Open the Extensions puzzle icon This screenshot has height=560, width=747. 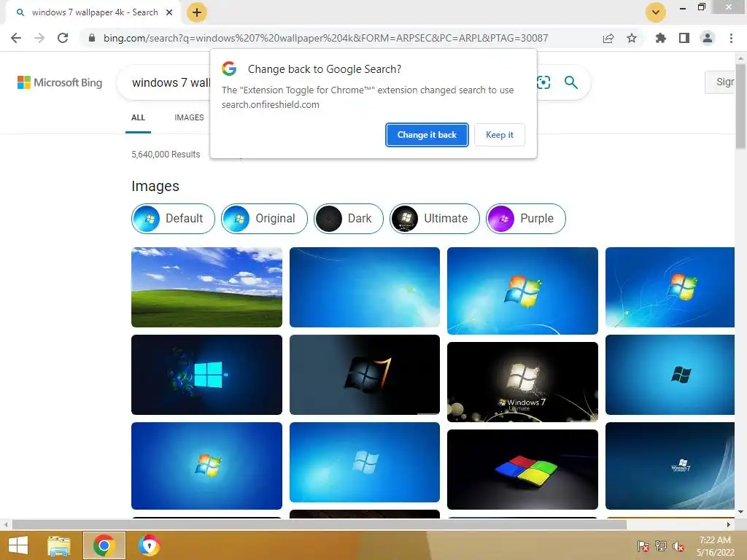click(660, 38)
